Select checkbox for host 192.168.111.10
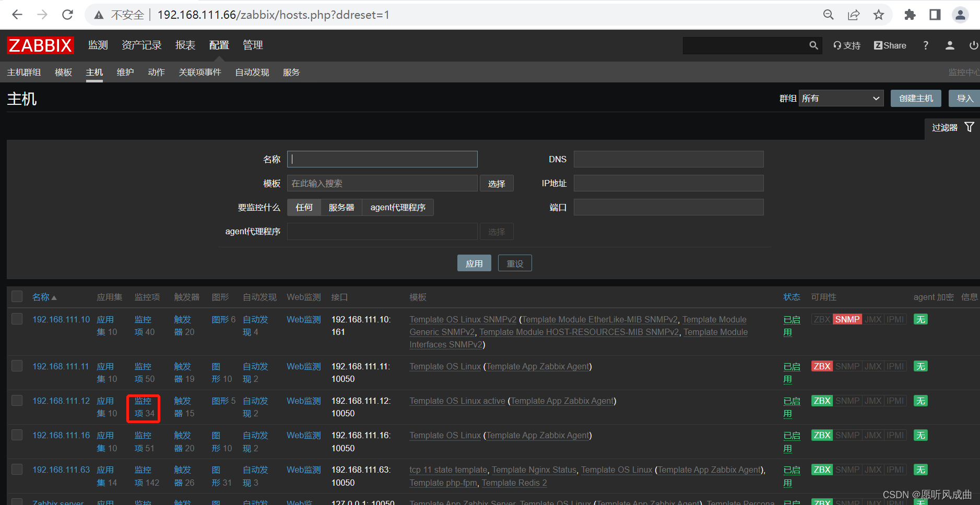This screenshot has height=505, width=980. (x=17, y=319)
